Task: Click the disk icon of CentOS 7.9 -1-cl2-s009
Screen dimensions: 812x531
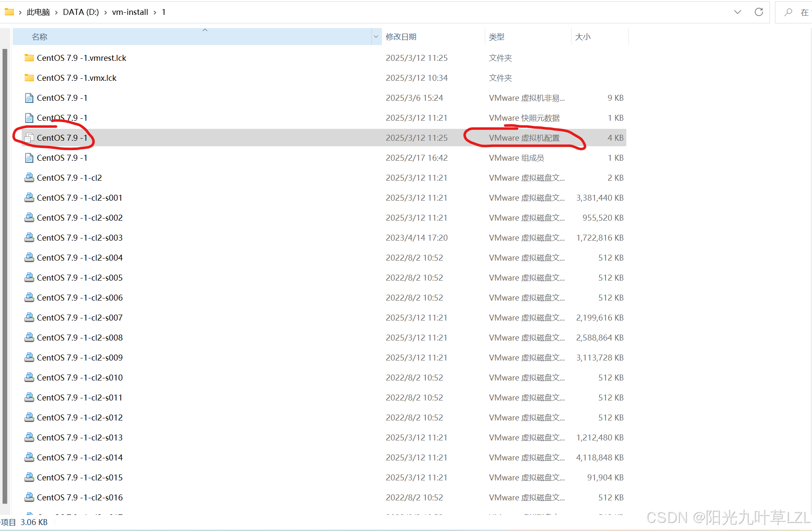Action: tap(29, 358)
